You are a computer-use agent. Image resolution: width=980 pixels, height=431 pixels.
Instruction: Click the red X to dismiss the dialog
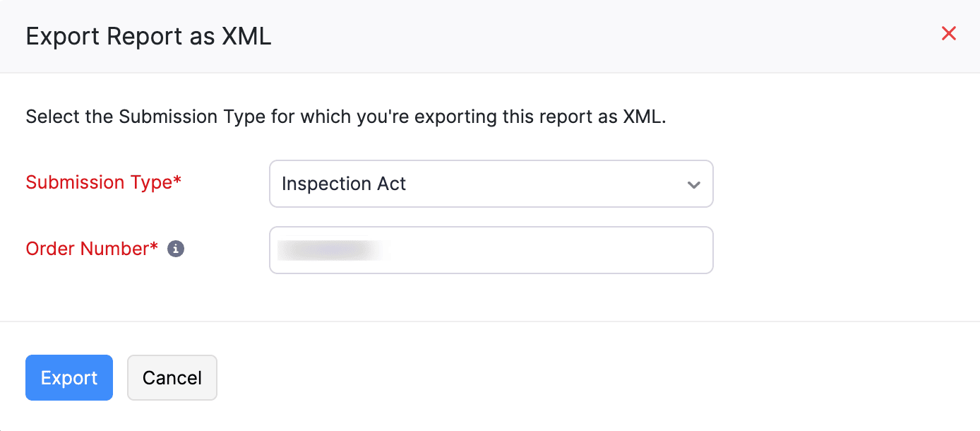point(949,33)
